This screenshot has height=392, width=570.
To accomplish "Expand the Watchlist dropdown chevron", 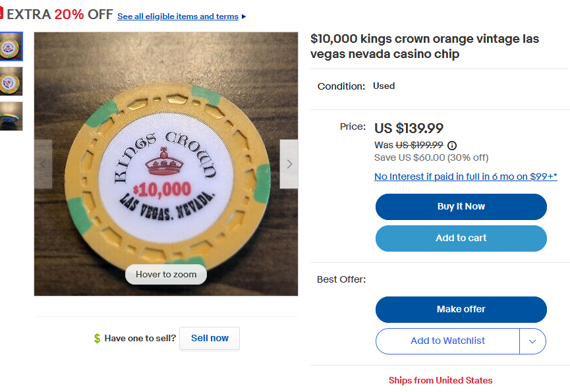I will pos(533,341).
